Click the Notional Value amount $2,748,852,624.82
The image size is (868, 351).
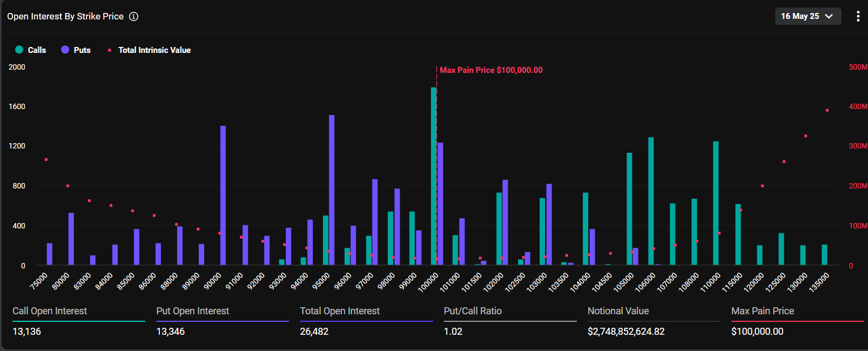[x=626, y=332]
